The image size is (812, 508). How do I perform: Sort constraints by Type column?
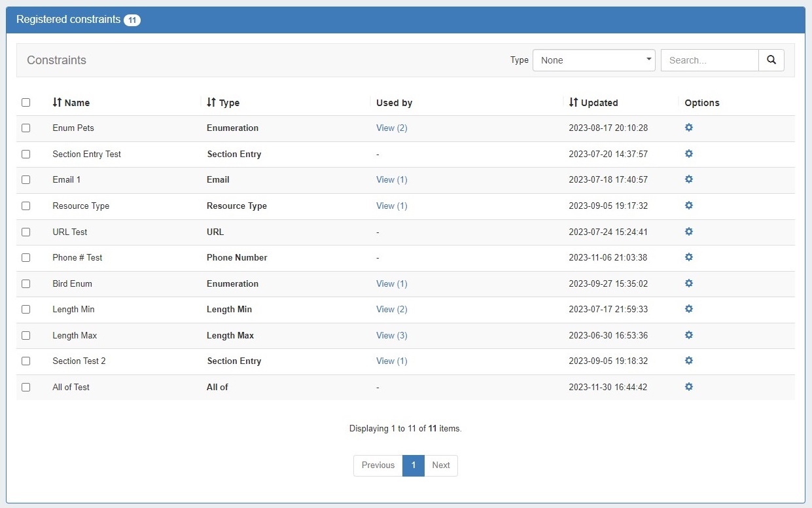pos(223,103)
